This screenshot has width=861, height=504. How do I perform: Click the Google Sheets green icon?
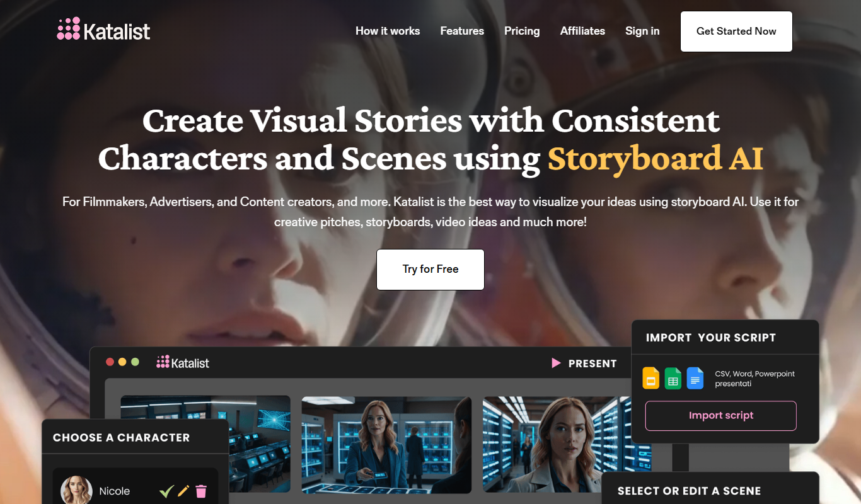point(673,379)
